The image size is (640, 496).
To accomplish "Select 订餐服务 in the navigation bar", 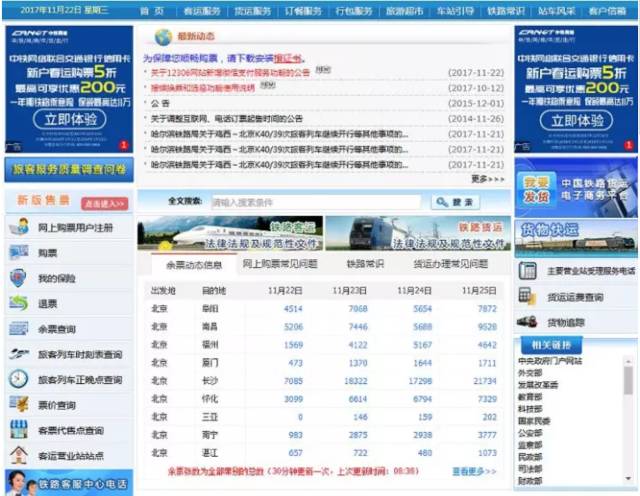I will (x=303, y=11).
